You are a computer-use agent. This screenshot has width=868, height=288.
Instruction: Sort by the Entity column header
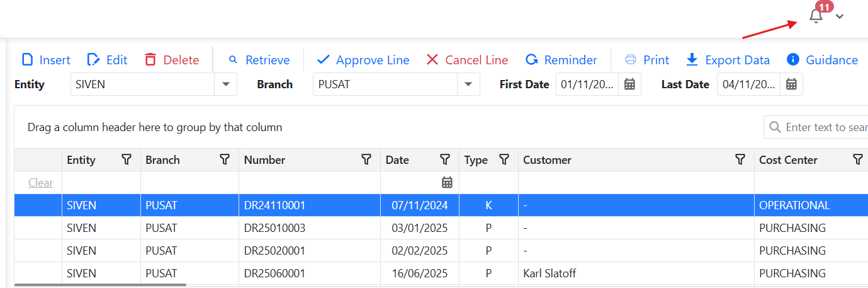81,160
